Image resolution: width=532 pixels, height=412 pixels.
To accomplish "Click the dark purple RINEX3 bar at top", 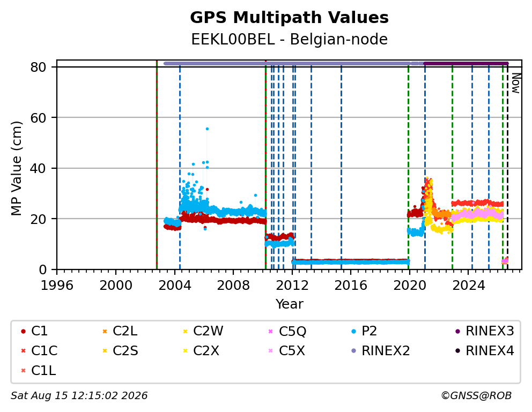I will [x=466, y=63].
